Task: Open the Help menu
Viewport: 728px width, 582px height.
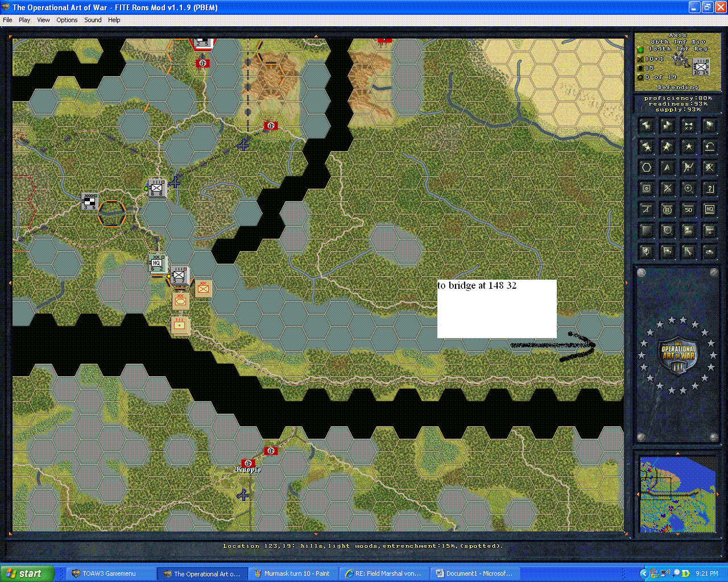Action: pos(114,20)
